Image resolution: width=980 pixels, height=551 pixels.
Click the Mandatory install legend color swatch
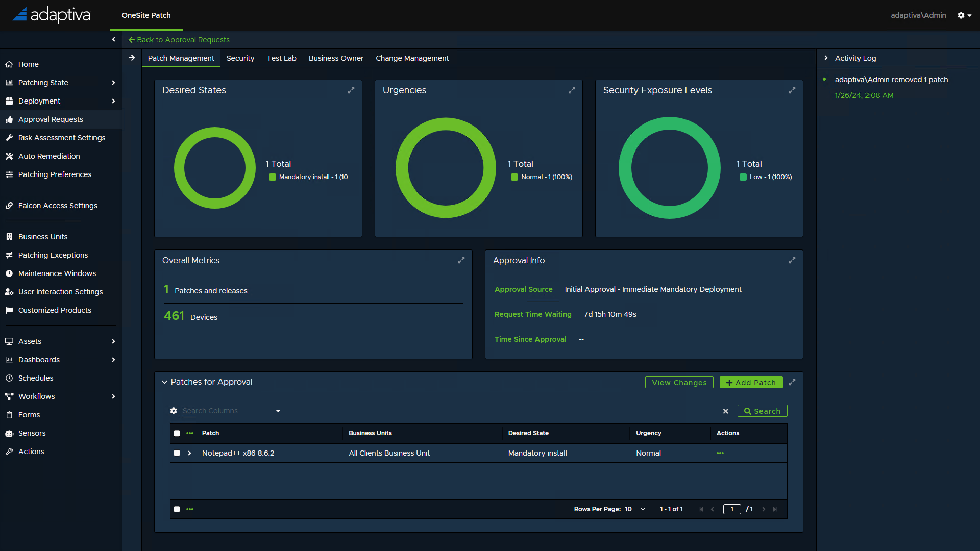[273, 177]
